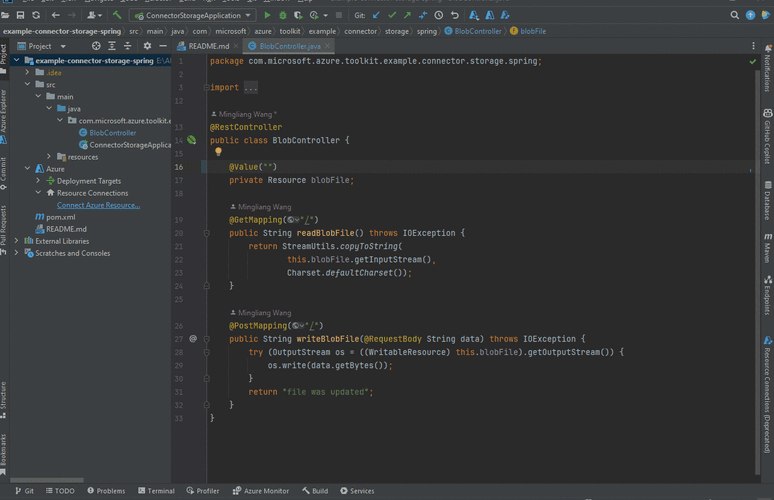Hide the Project panel with minus icon
Image resolution: width=774 pixels, height=500 pixels.
click(163, 46)
